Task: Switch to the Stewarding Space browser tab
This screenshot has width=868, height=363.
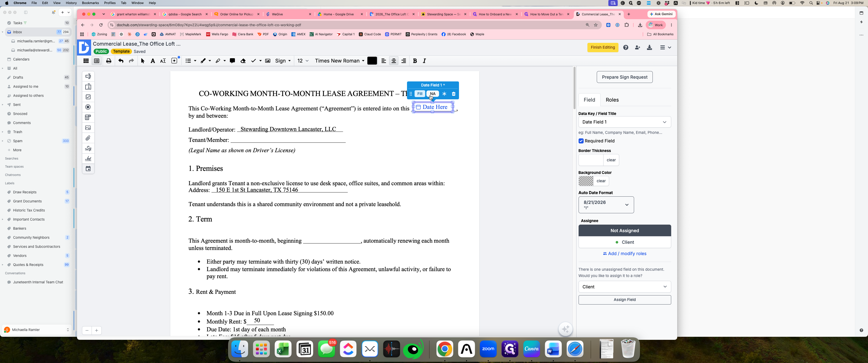Action: click(443, 14)
